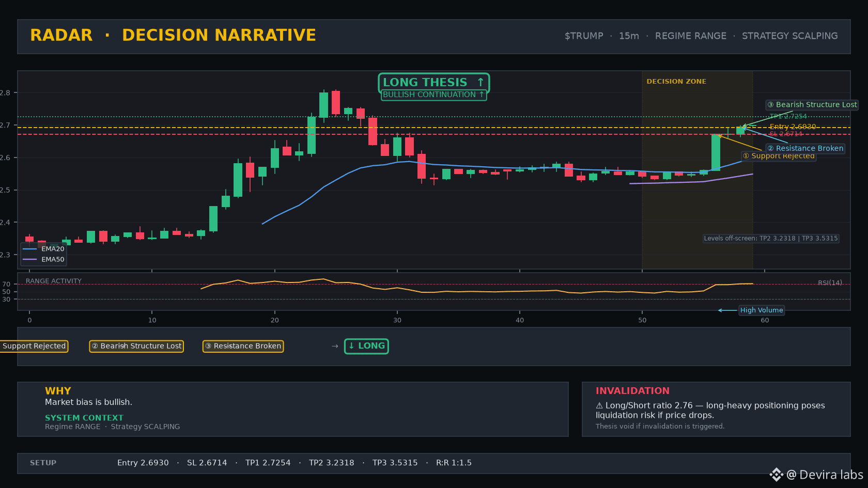Click the SYSTEM CONTEXT heading
868x488 pixels.
click(x=84, y=418)
